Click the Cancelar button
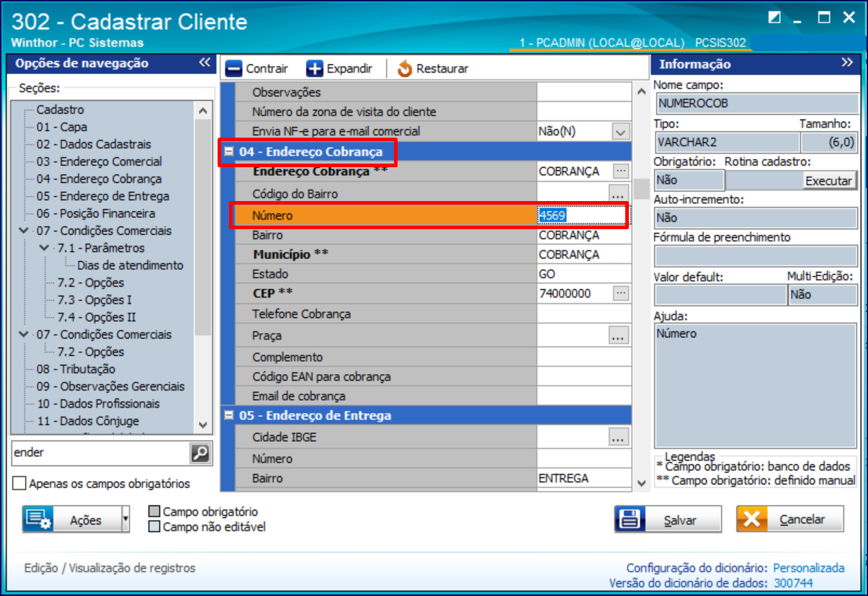Screen dimensions: 868x596 pos(790,519)
